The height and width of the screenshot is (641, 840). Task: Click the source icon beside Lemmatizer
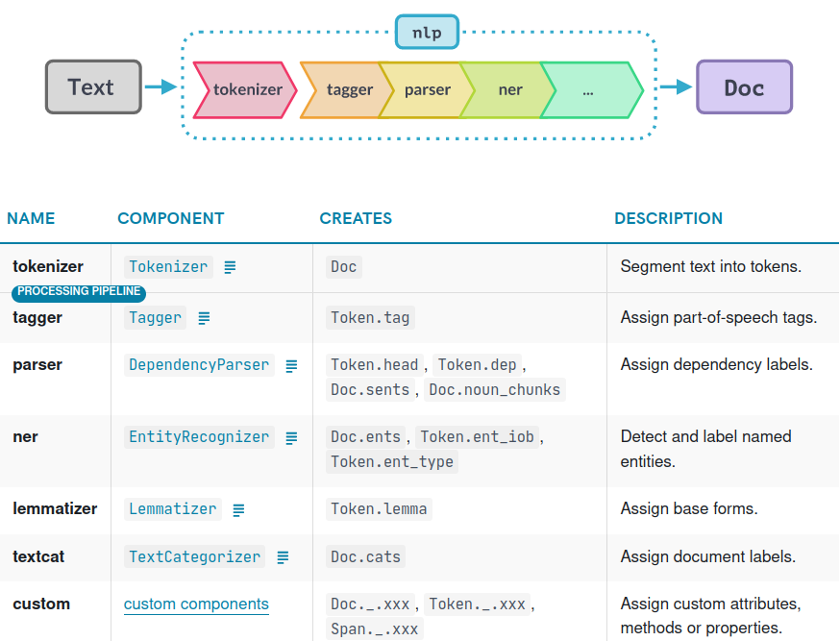(238, 509)
